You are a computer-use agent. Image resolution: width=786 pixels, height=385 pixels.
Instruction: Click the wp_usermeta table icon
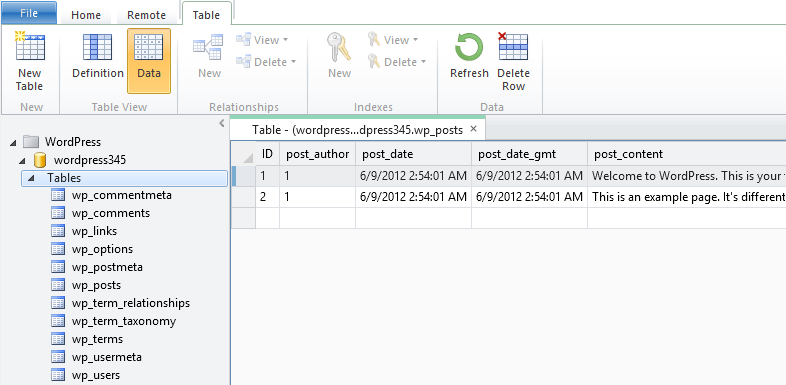tap(58, 357)
